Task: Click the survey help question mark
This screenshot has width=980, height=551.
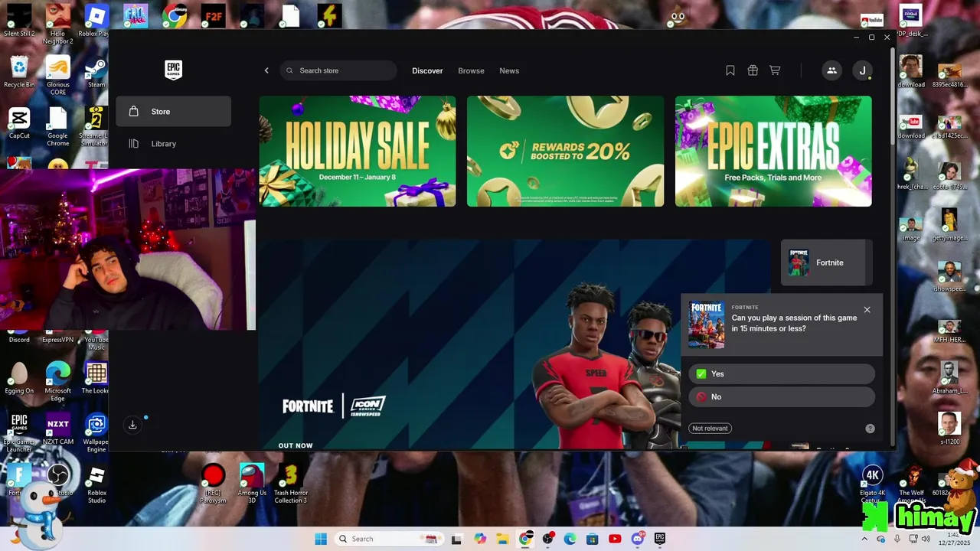Action: click(x=870, y=429)
